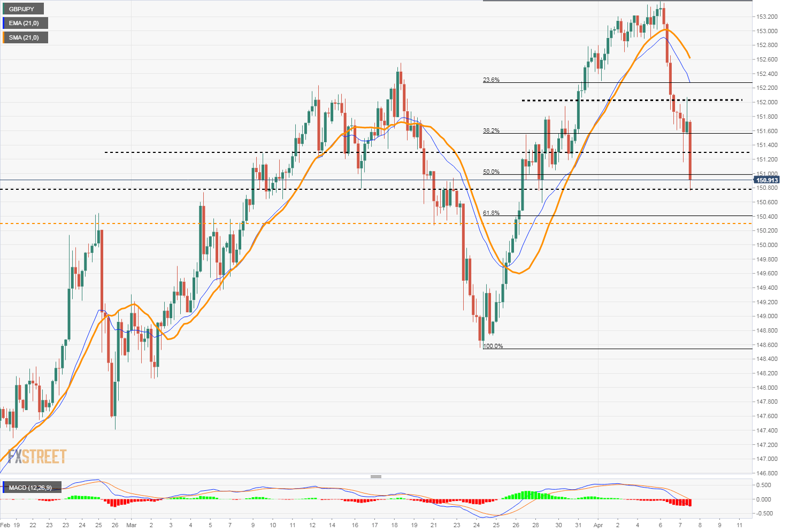
Task: Click the 150.400 price axis label
Action: 767,217
